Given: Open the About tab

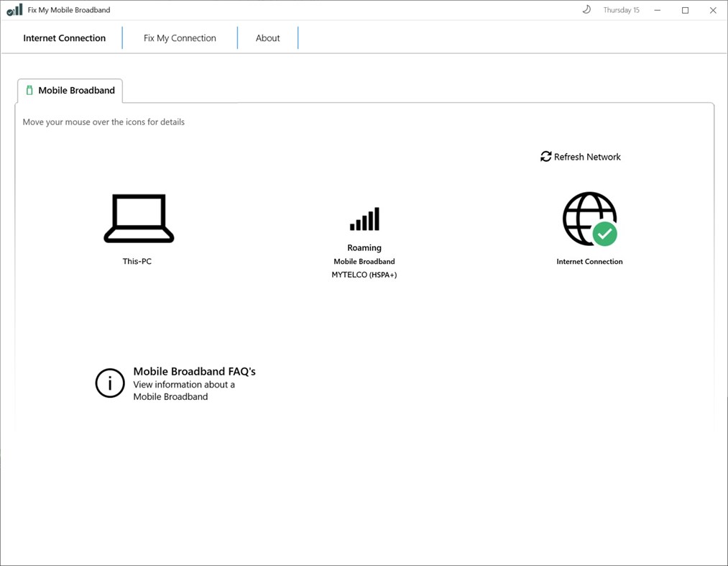Looking at the screenshot, I should pos(267,37).
